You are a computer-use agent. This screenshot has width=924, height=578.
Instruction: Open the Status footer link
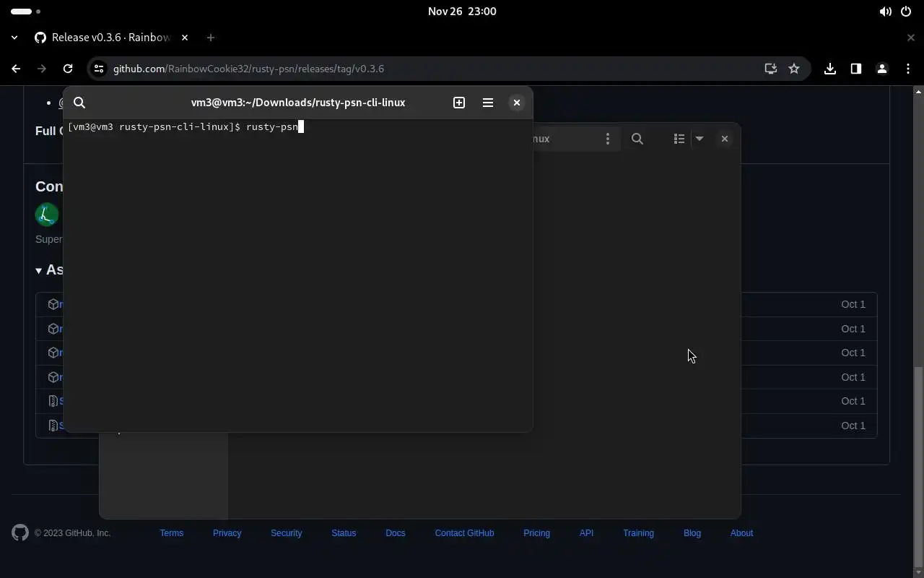pos(344,533)
